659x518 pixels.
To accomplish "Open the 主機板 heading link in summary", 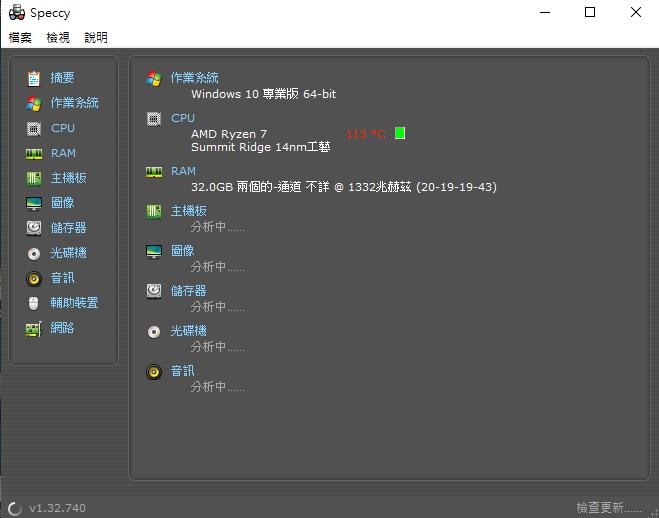I will tap(189, 210).
